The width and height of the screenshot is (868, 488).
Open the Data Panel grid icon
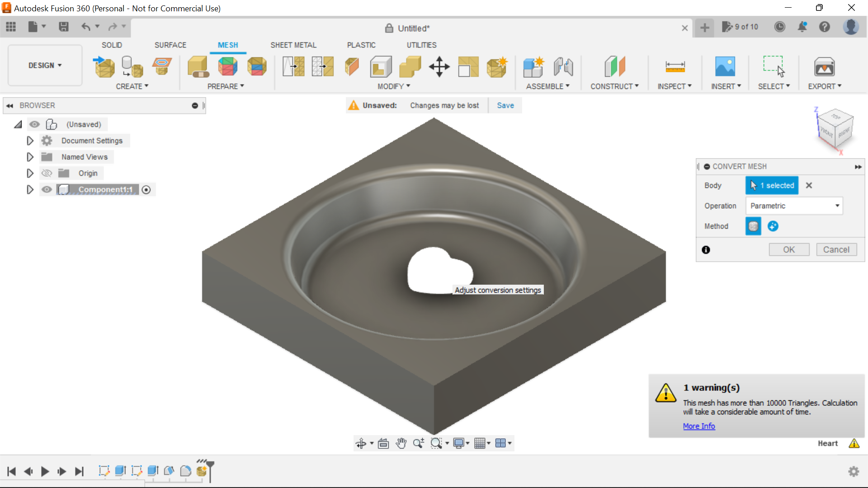[11, 27]
